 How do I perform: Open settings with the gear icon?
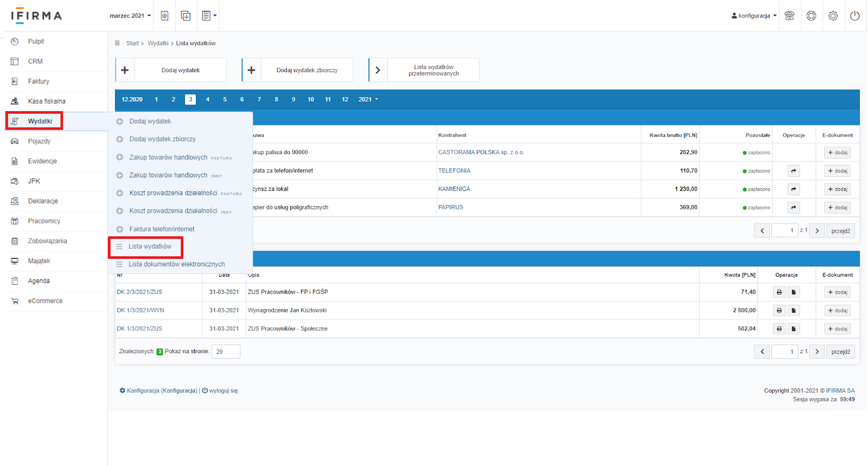pos(833,16)
